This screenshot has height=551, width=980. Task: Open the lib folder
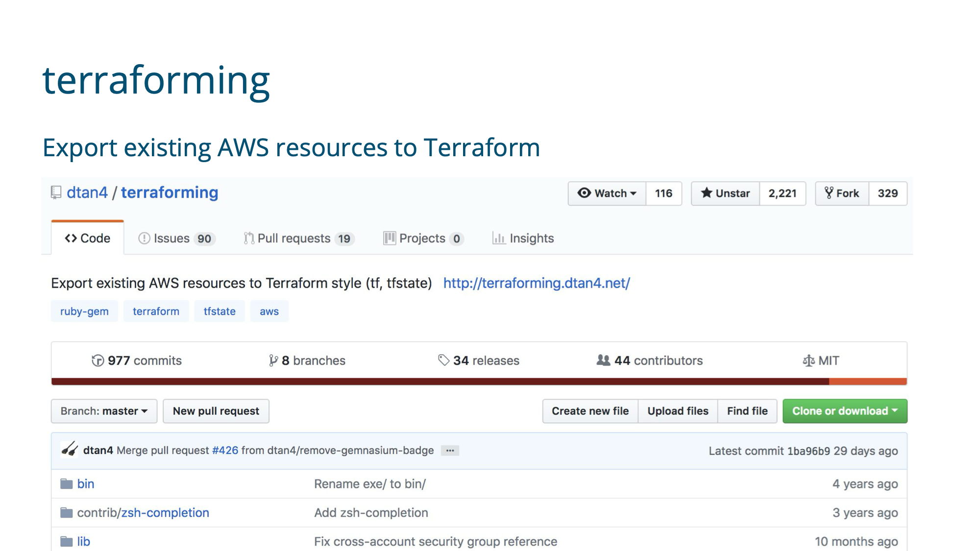84,542
